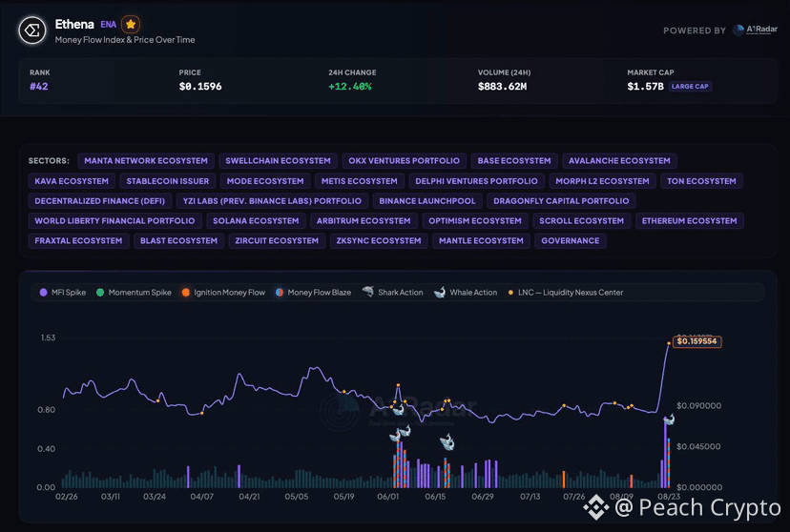
Task: Select the Scroll Ecosystem tag
Action: coord(581,220)
